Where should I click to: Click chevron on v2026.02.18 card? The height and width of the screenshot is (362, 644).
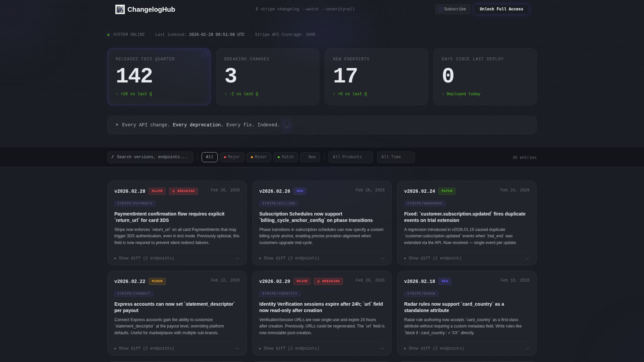pyautogui.click(x=527, y=349)
